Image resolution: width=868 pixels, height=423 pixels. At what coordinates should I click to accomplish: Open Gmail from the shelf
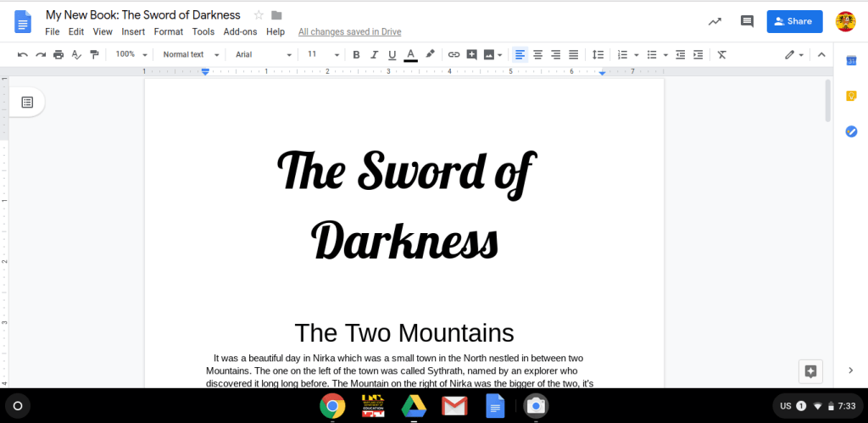[454, 407]
